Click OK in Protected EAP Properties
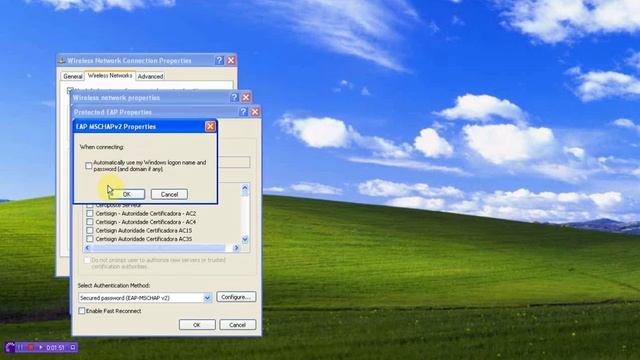The width and height of the screenshot is (640, 360). click(197, 325)
